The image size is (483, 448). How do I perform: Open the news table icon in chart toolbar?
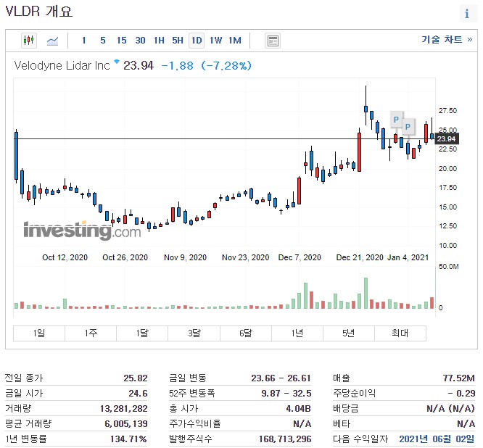point(273,41)
